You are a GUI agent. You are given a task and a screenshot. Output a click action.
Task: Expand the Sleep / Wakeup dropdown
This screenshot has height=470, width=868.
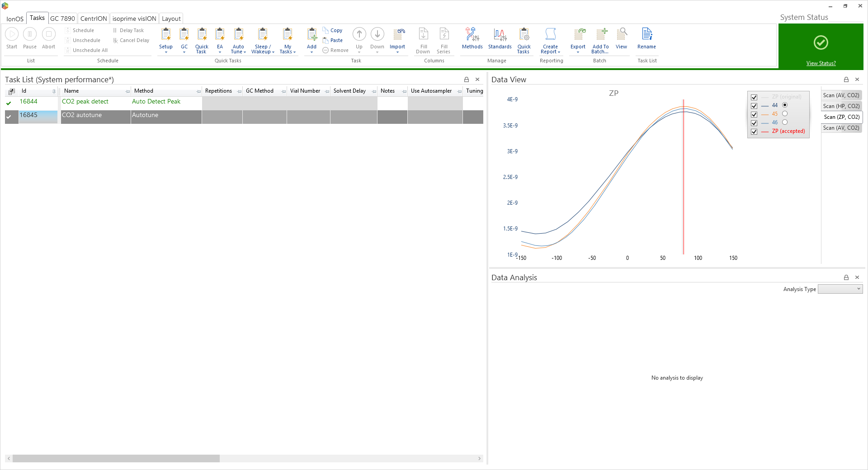[263, 49]
